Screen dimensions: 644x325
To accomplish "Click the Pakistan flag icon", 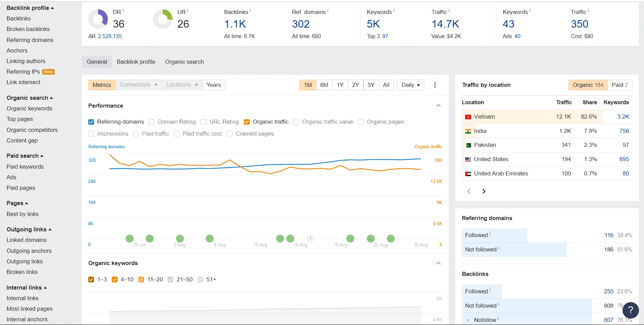I will point(468,145).
